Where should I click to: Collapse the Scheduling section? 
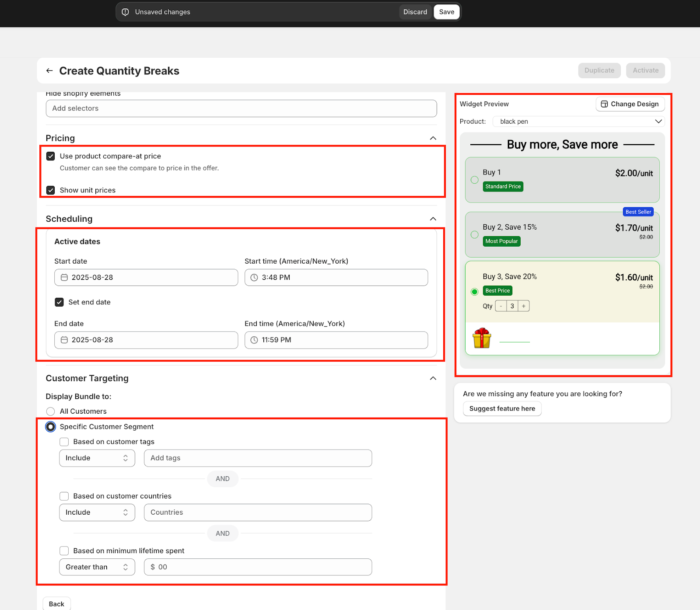433,219
